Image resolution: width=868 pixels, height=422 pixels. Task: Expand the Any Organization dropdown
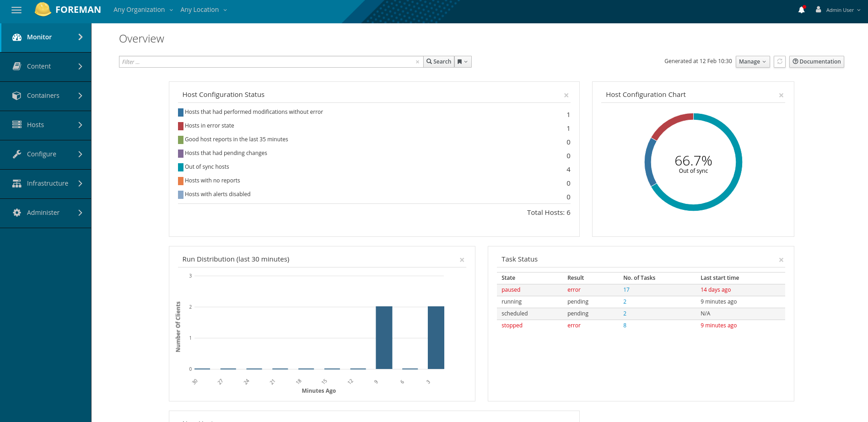[143, 10]
